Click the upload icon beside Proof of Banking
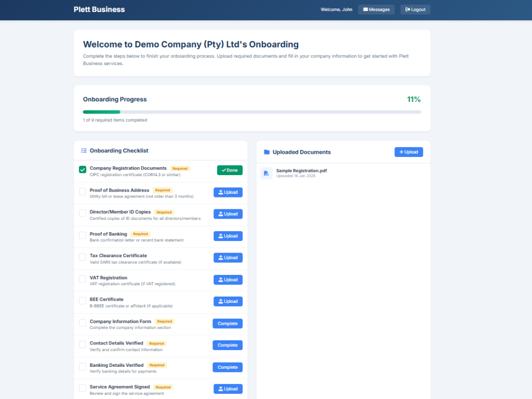The image size is (532, 399). 222,236
